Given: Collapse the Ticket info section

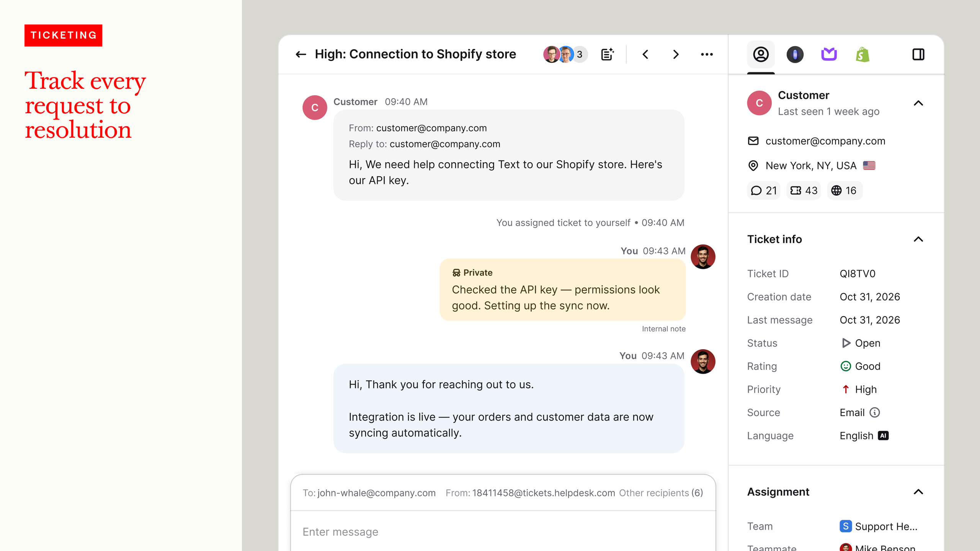Looking at the screenshot, I should [918, 240].
